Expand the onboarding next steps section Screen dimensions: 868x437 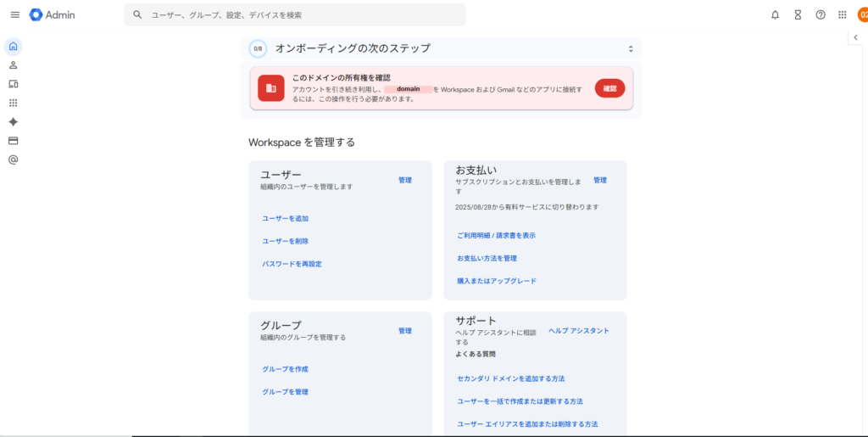630,49
